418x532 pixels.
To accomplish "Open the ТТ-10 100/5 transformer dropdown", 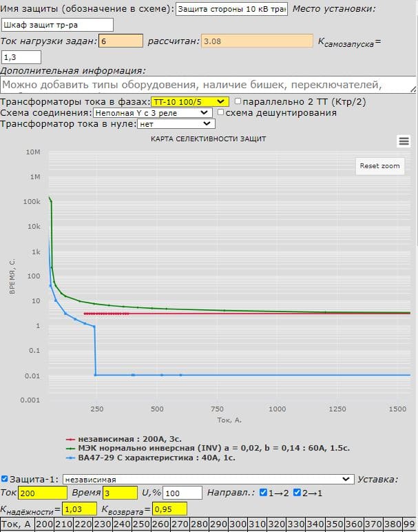I will 189,101.
